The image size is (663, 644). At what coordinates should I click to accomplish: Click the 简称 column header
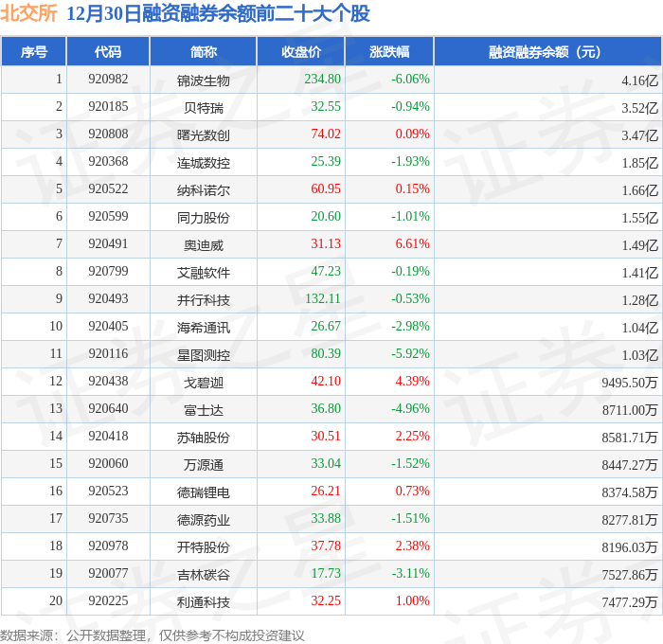[204, 52]
